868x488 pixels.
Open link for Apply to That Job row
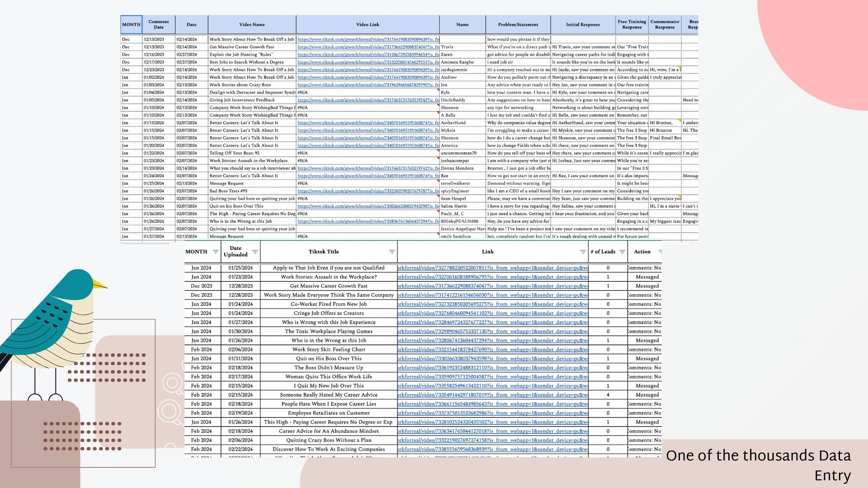coord(493,268)
